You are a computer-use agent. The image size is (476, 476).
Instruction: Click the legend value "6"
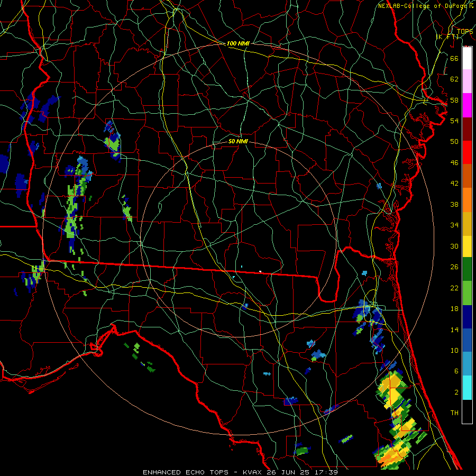[x=456, y=371]
